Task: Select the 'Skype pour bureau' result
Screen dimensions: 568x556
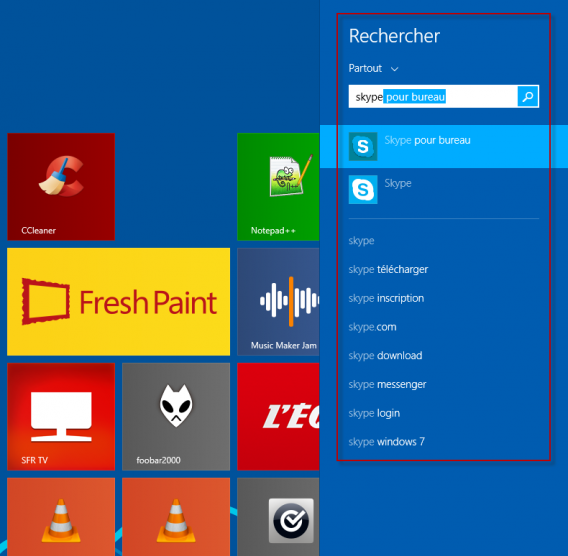Action: (x=444, y=146)
